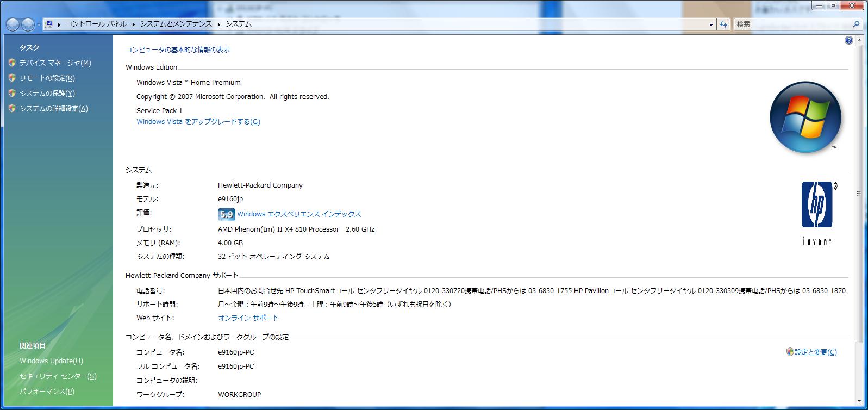The width and height of the screenshot is (868, 410).
Task: Click the support hours 月～金曜 text
Action: [x=335, y=305]
